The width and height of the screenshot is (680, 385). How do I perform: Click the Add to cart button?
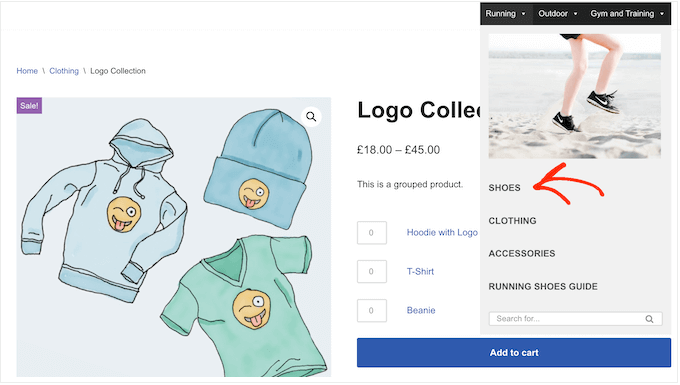tap(514, 352)
